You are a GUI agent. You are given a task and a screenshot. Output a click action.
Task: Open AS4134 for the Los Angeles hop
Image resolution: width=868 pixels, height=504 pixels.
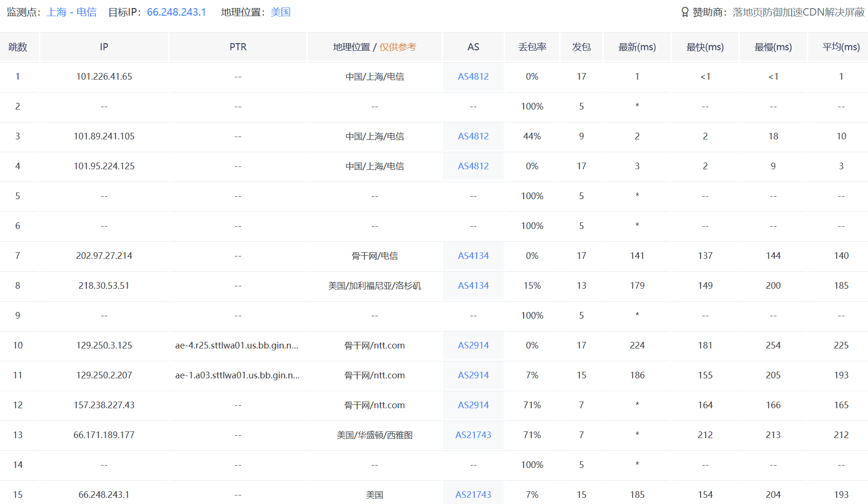pos(473,286)
